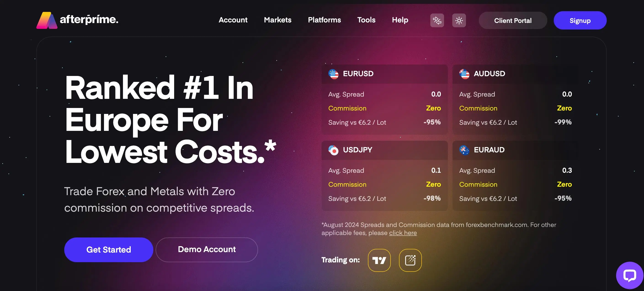Click AUDUSD average spread 0.0
This screenshot has width=644, height=291.
[x=567, y=94]
